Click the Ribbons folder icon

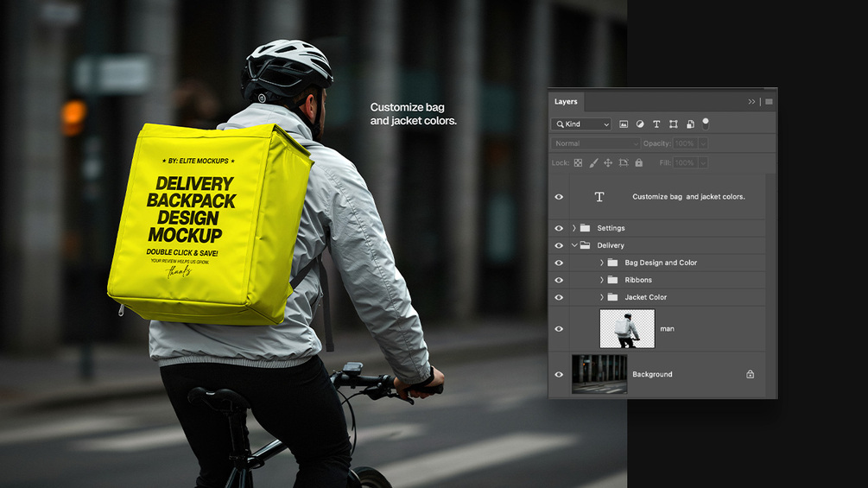click(612, 280)
